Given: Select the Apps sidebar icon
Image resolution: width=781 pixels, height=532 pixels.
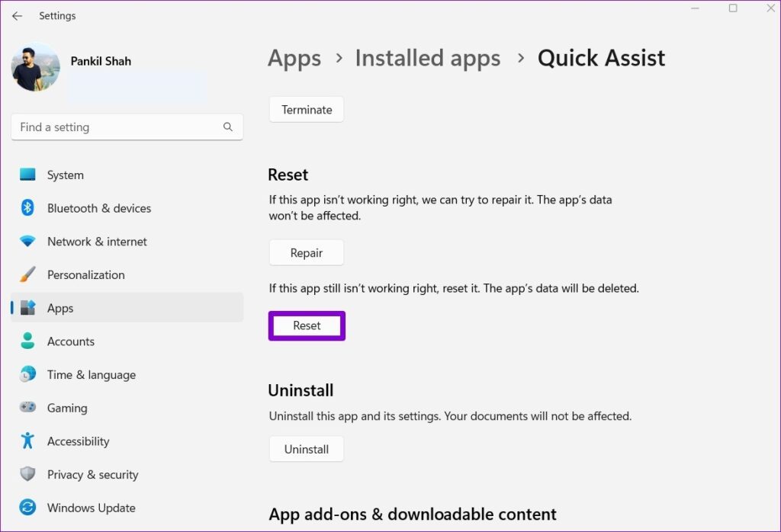Looking at the screenshot, I should (x=27, y=308).
